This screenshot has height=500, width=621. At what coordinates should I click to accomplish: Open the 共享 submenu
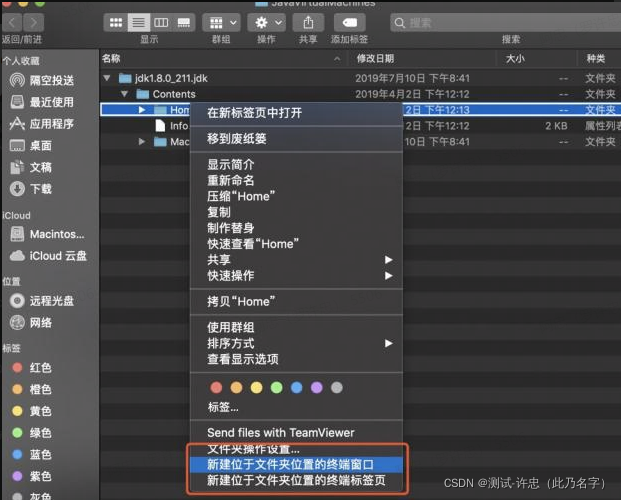pyautogui.click(x=296, y=260)
